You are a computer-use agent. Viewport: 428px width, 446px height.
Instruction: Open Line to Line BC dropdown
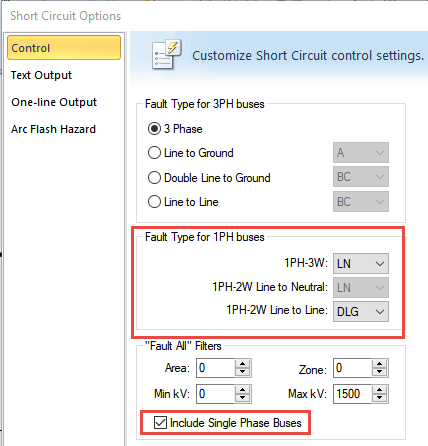(x=361, y=202)
